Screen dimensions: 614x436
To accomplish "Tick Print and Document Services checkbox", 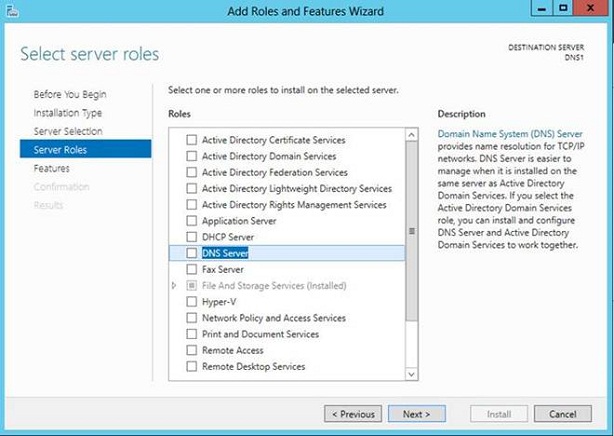I will click(x=191, y=334).
